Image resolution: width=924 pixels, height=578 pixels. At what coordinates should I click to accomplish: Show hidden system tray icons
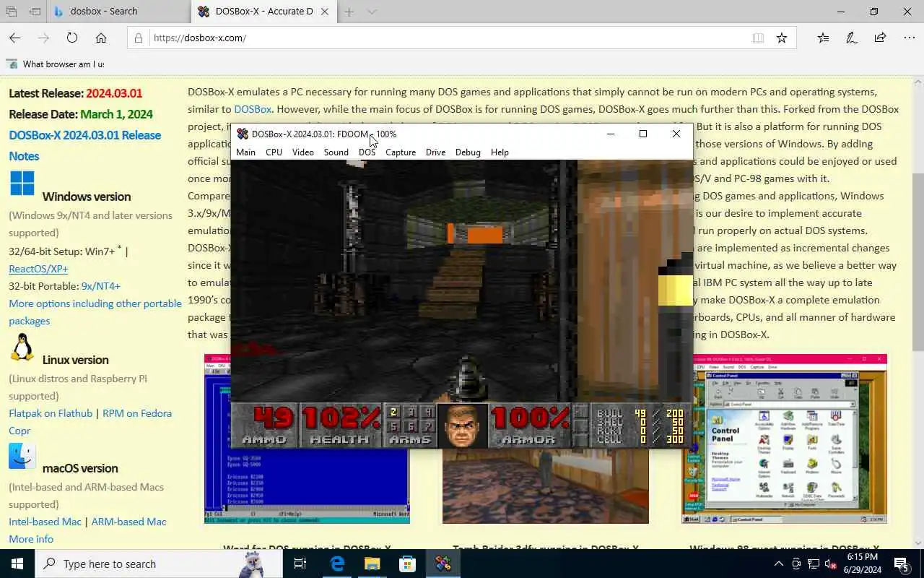click(x=778, y=564)
